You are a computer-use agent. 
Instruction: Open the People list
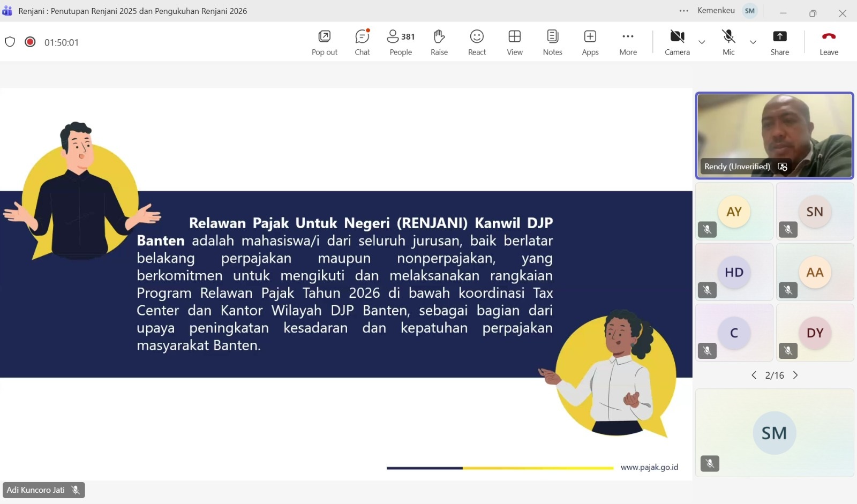click(x=400, y=42)
